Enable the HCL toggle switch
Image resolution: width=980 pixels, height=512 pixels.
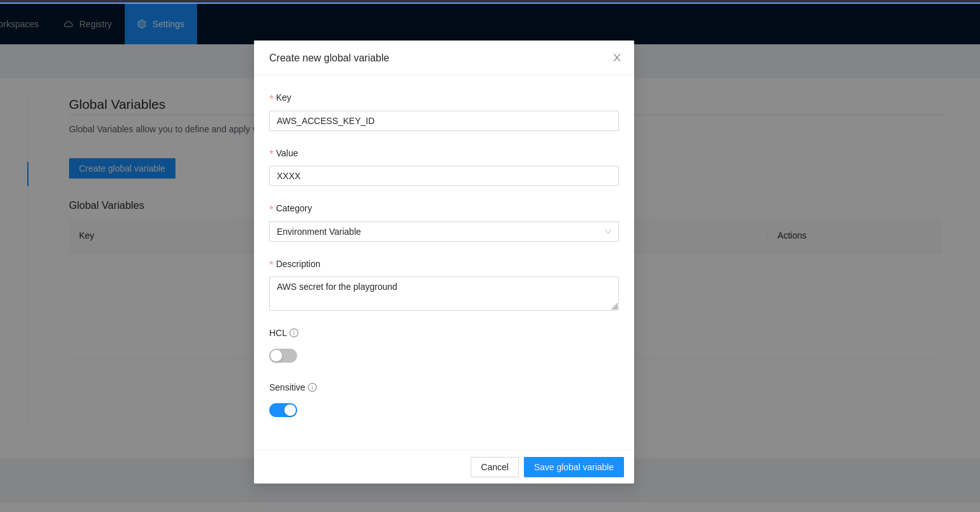click(x=283, y=356)
